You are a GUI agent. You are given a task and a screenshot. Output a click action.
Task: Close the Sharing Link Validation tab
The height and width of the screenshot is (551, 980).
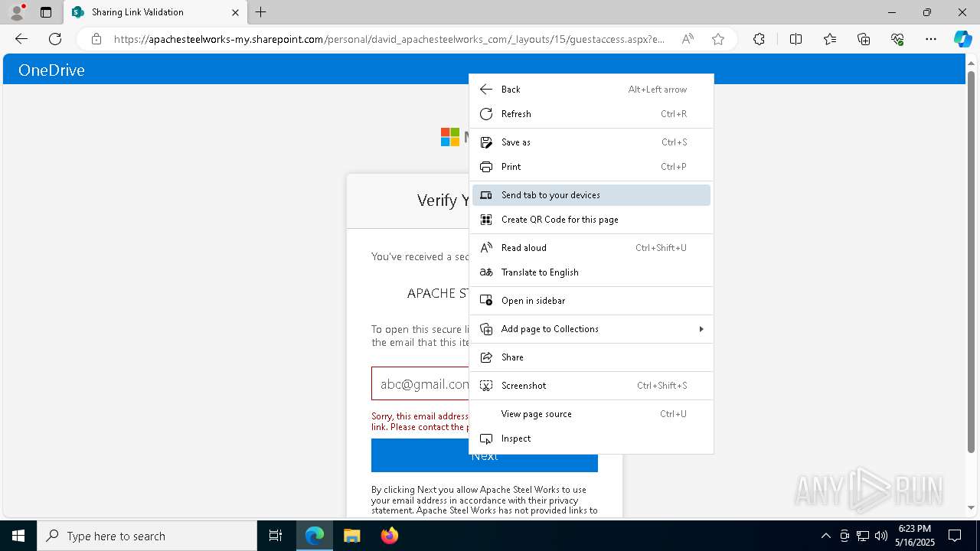point(235,12)
